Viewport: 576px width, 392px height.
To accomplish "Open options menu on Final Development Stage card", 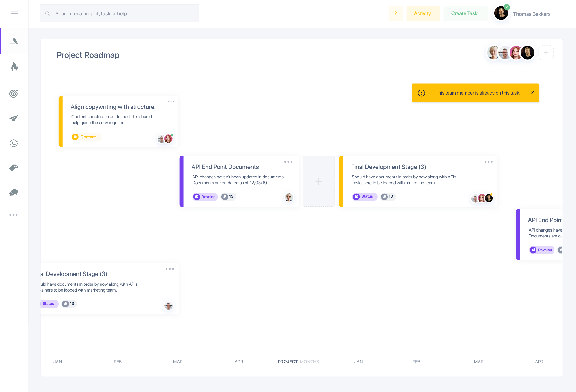I will pos(488,162).
